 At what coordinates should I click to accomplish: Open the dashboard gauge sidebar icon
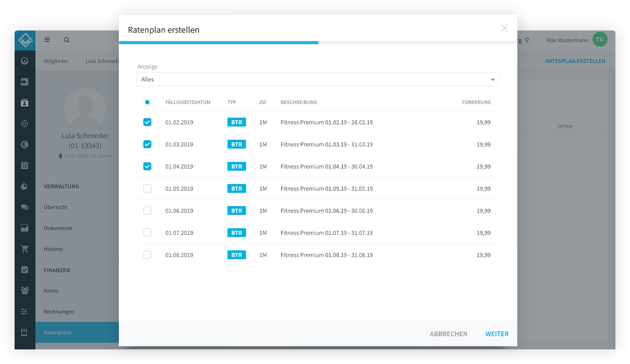25,61
